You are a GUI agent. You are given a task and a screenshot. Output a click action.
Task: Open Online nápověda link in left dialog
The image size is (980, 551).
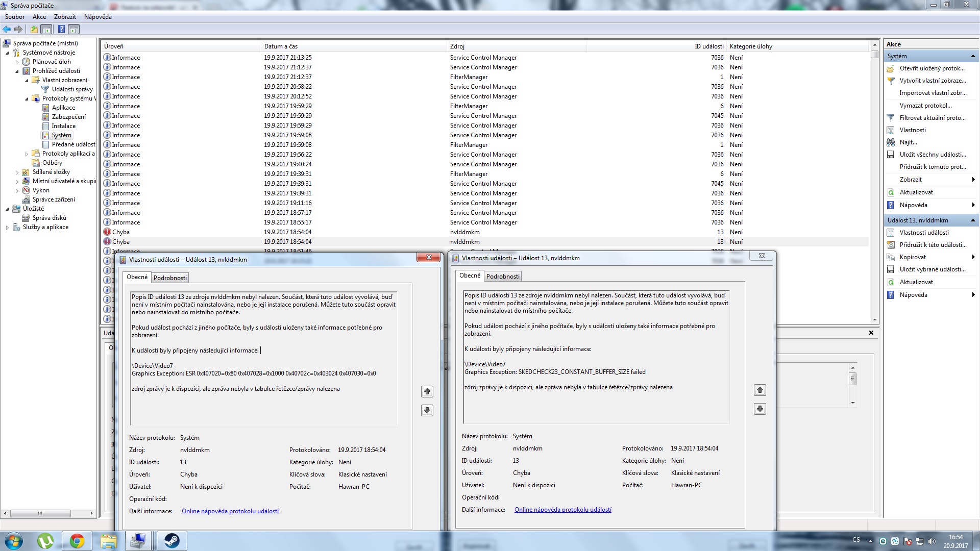(x=230, y=511)
